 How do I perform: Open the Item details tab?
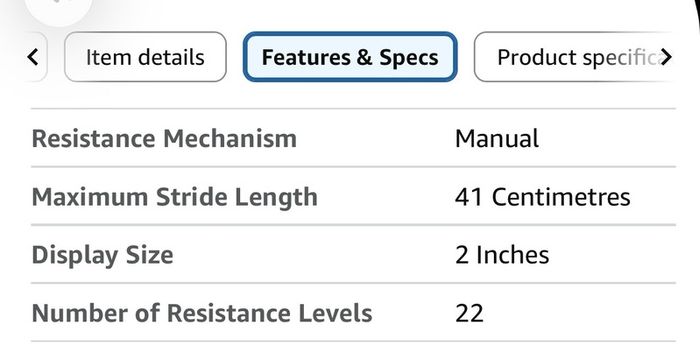pos(145,57)
